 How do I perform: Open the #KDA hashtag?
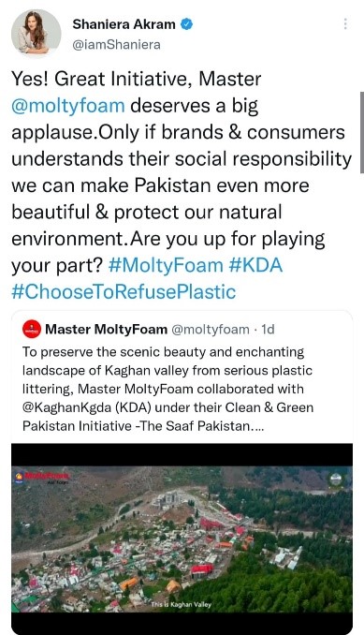[255, 266]
